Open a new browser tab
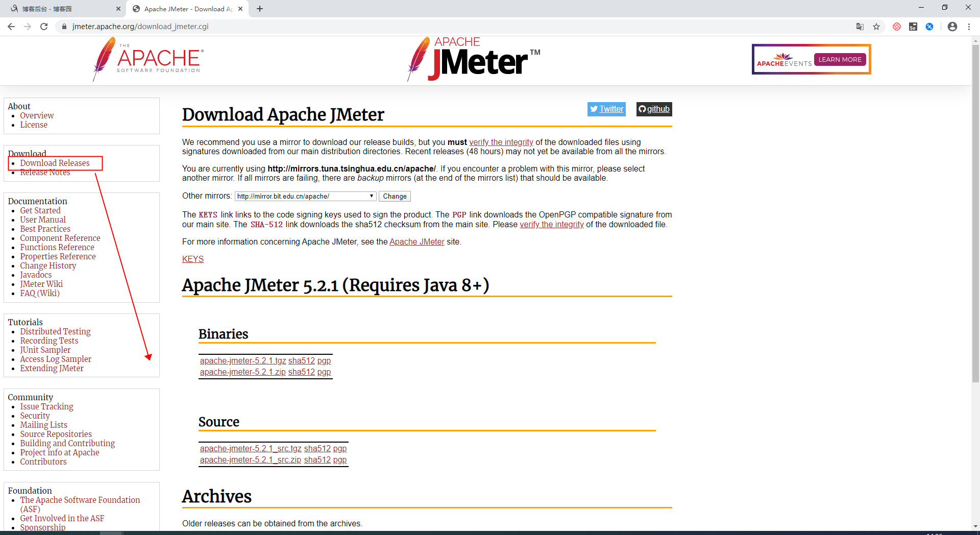 click(x=260, y=9)
